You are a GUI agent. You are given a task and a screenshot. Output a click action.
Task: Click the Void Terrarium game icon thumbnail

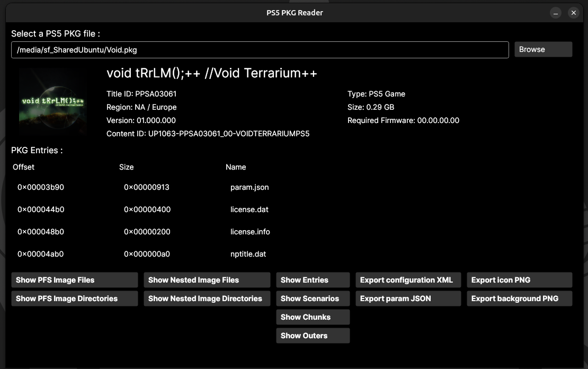click(53, 102)
